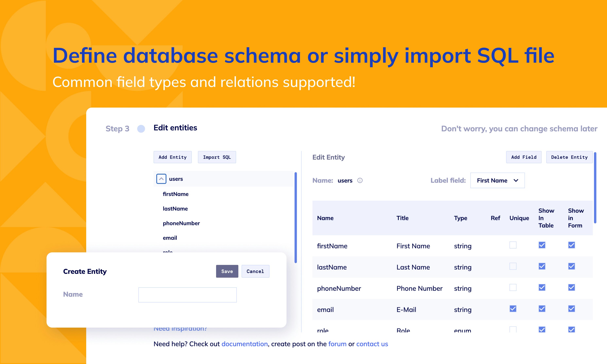
Task: Open the contact us link
Action: tap(372, 344)
